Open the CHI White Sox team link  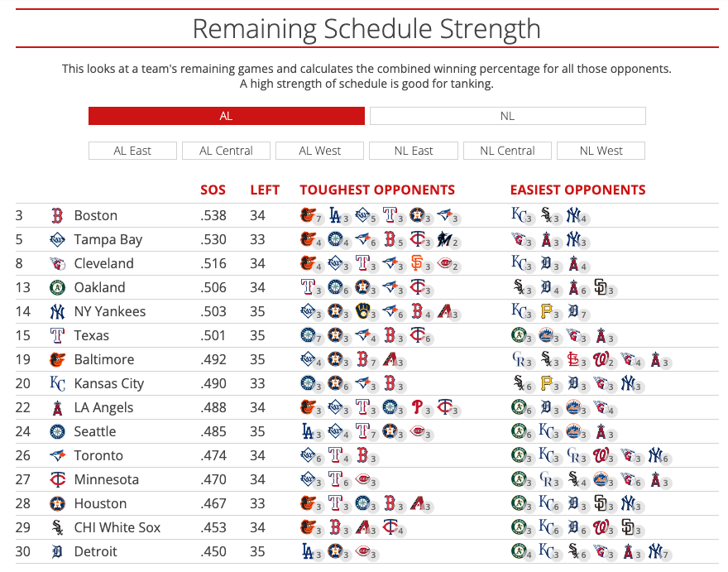click(x=117, y=528)
